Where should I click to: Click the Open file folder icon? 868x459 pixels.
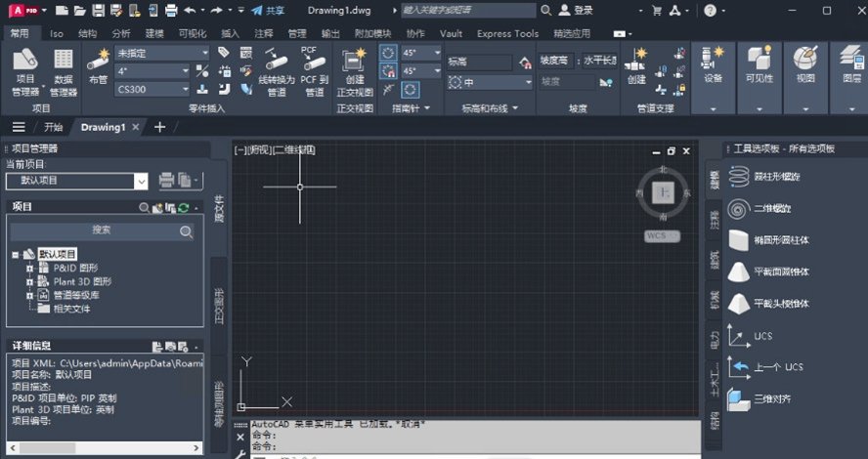(x=80, y=10)
